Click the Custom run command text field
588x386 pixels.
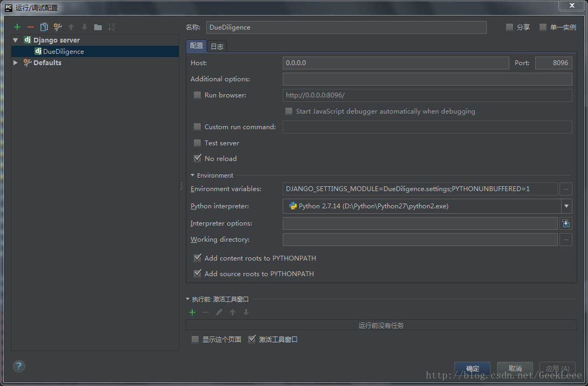click(427, 127)
